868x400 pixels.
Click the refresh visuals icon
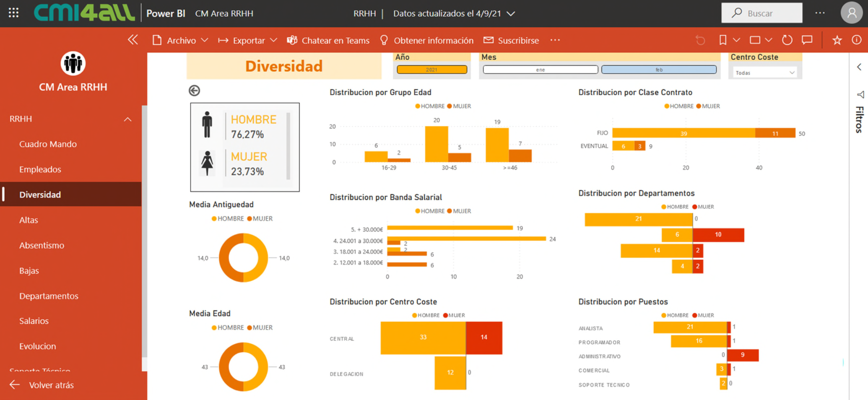(x=787, y=40)
